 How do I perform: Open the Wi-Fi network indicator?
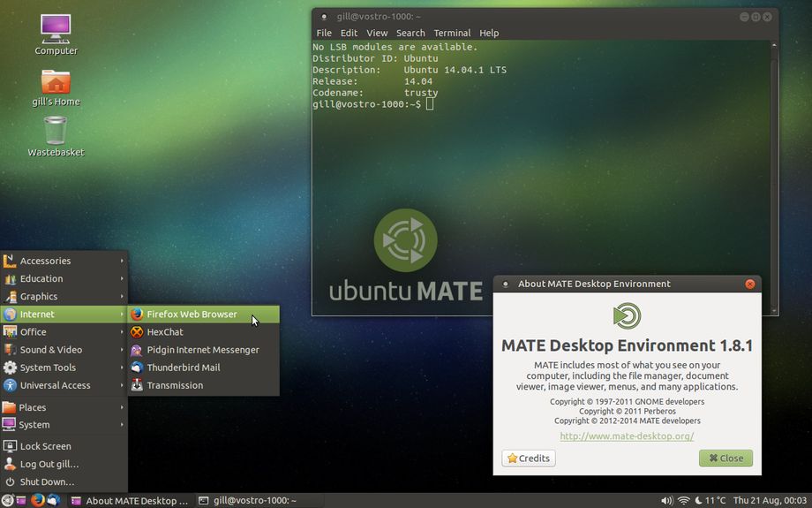[x=683, y=501]
